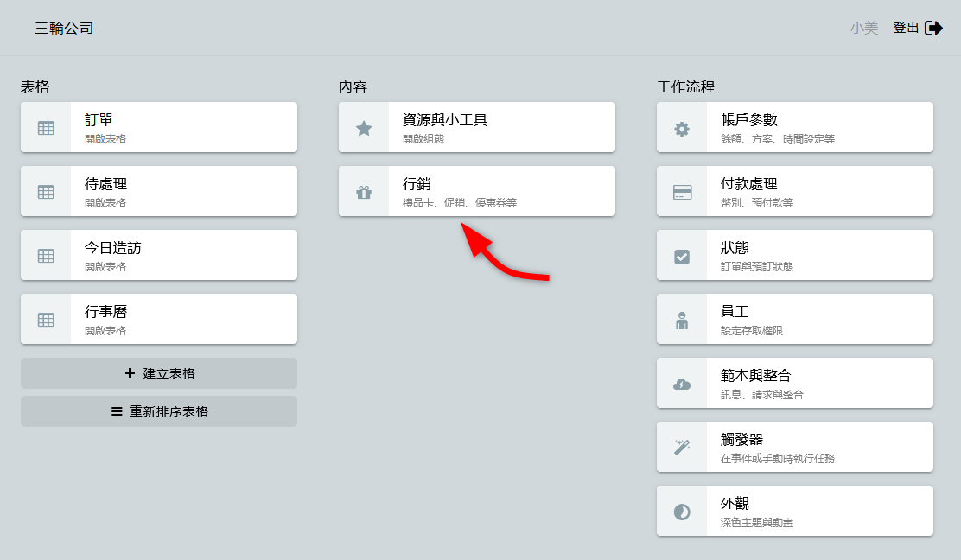
Task: Click the table icon beside 待處理
Action: (46, 192)
